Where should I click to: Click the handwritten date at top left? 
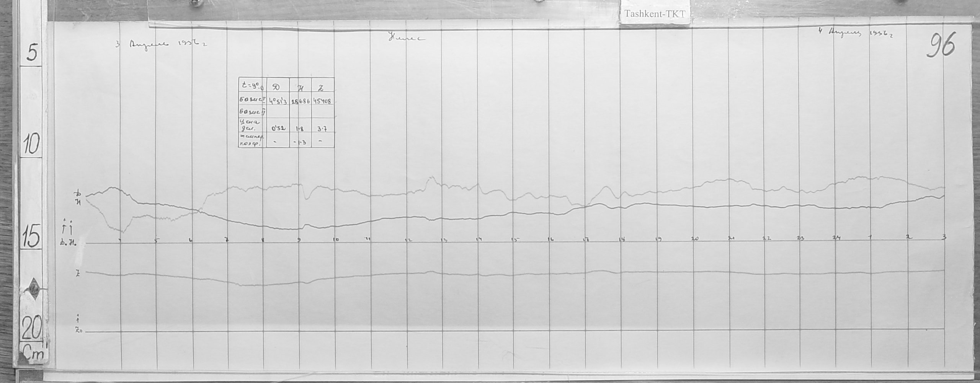point(162,44)
